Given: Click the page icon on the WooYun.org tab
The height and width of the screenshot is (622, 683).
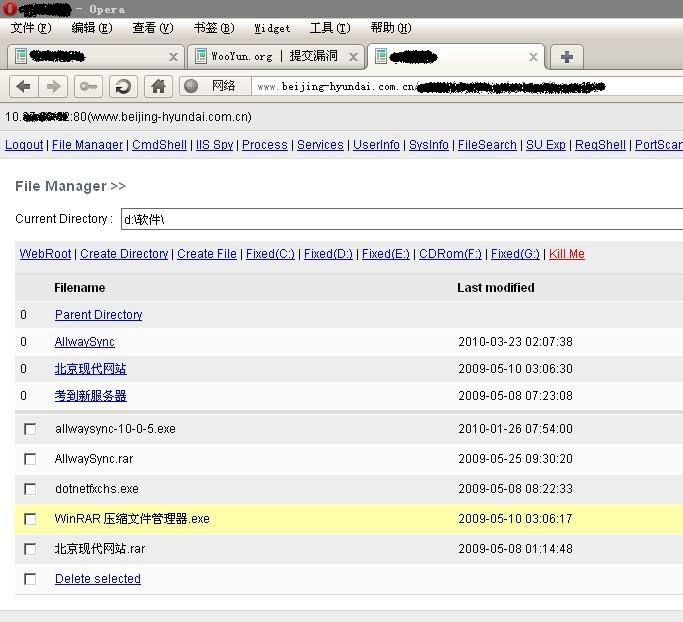Looking at the screenshot, I should (x=201, y=56).
